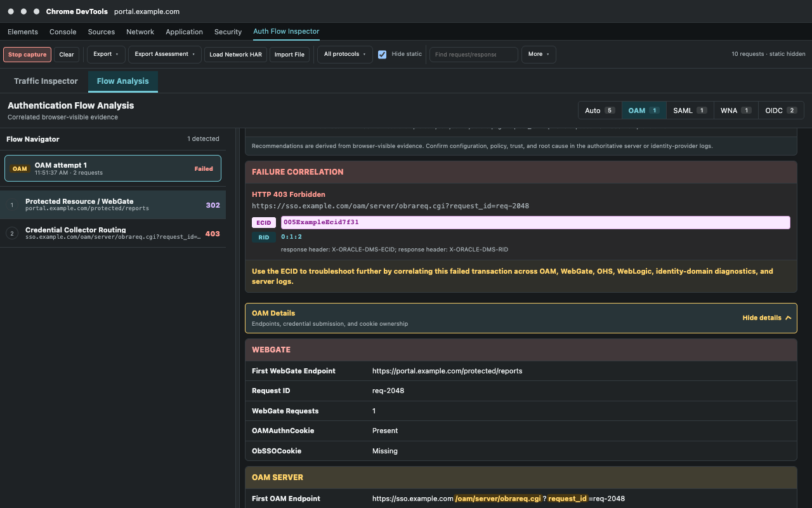
Task: Open the Network panel tab
Action: 140,32
